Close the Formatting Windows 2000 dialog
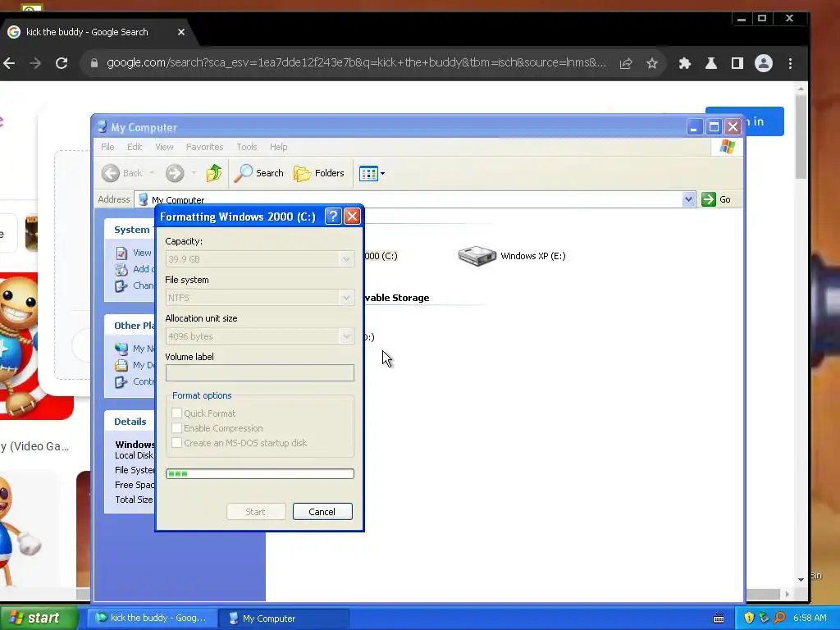 (352, 217)
